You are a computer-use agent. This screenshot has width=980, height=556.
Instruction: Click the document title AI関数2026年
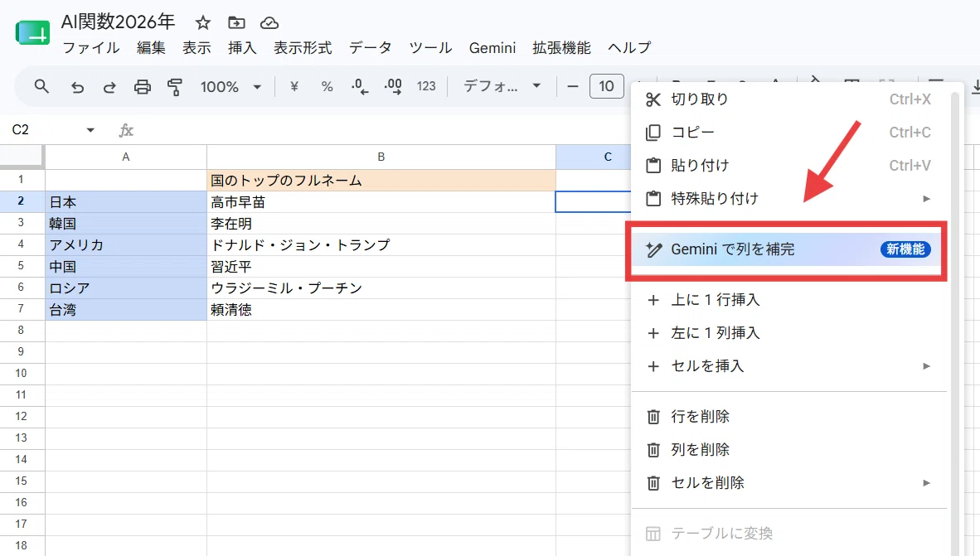[118, 22]
